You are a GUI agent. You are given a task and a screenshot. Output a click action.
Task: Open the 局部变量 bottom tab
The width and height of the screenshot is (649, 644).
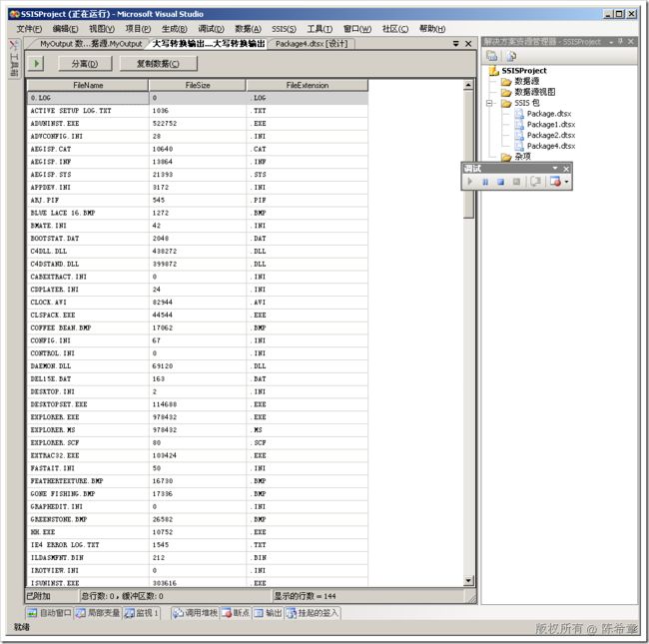(x=98, y=613)
